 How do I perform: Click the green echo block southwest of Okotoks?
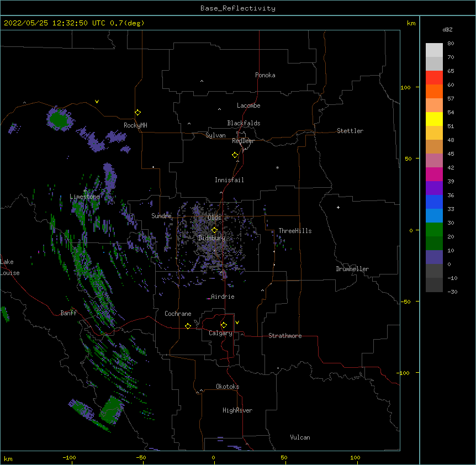click(x=111, y=409)
